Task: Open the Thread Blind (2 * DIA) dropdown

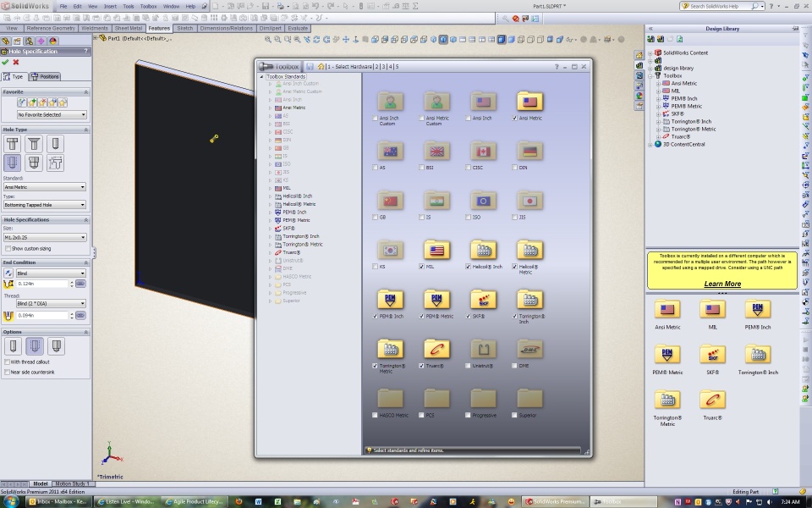Action: [51, 303]
